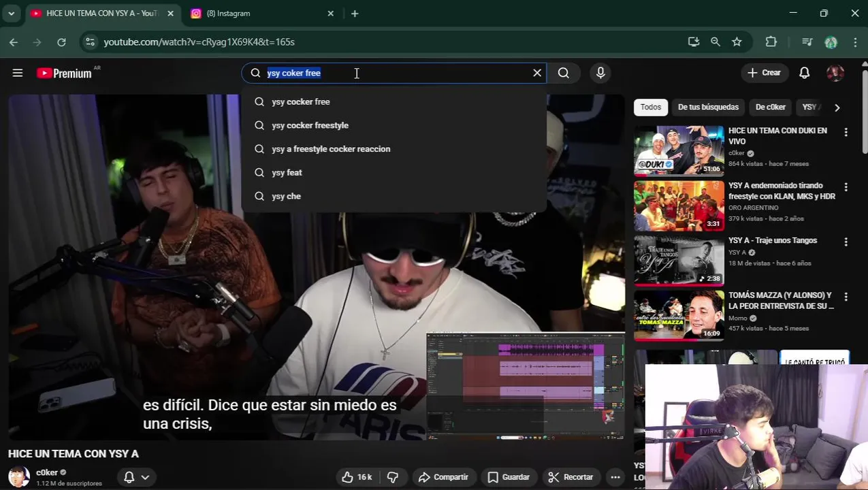Select the 'De tus búsquedas' chip

(x=708, y=107)
